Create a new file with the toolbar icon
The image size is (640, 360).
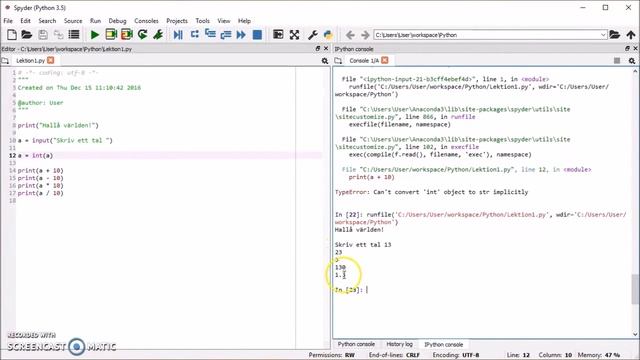coord(12,35)
